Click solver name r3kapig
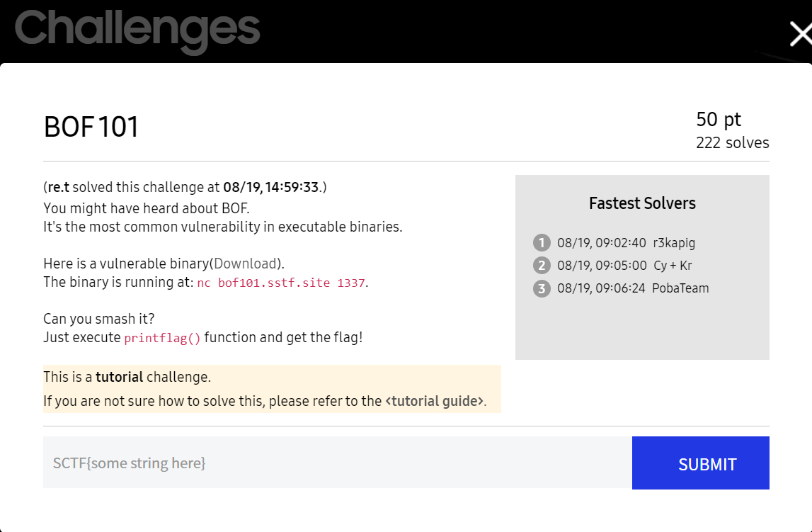Image resolution: width=812 pixels, height=532 pixels. (x=674, y=243)
